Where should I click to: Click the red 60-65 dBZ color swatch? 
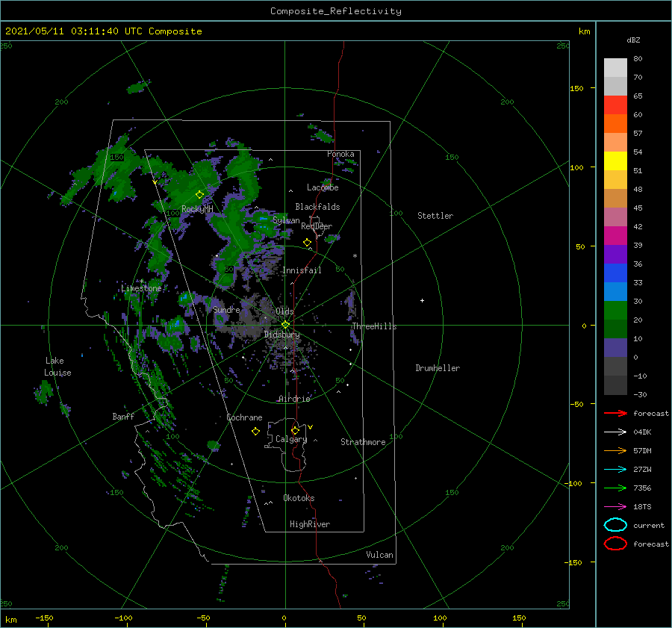click(x=615, y=105)
